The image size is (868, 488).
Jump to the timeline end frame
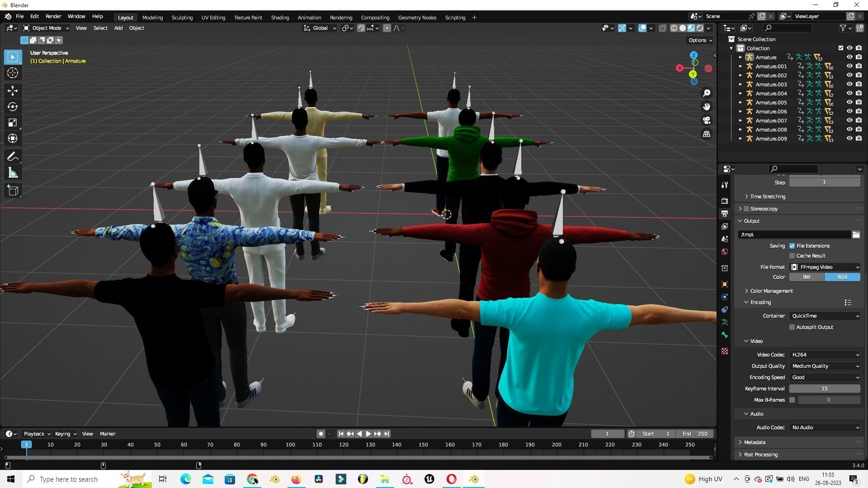tap(387, 434)
